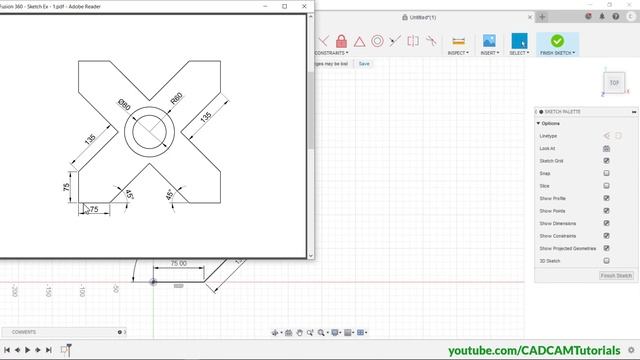Click the Look At icon in navigation bar

(289, 333)
